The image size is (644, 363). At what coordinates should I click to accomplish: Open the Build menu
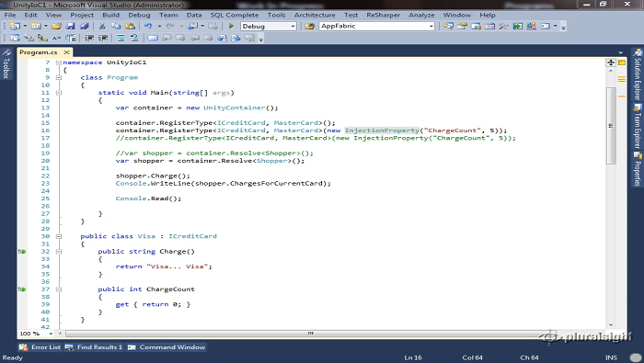111,15
